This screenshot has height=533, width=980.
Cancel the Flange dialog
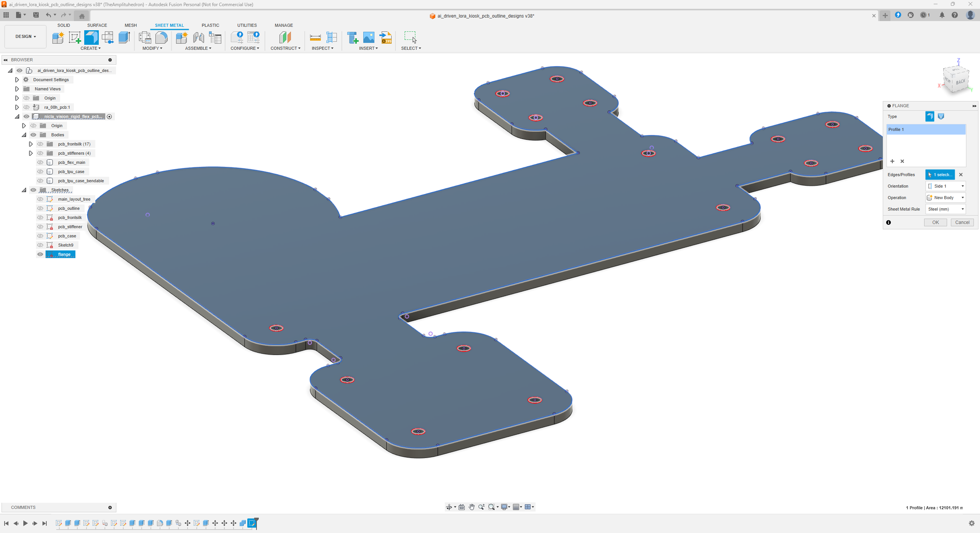pyautogui.click(x=962, y=222)
